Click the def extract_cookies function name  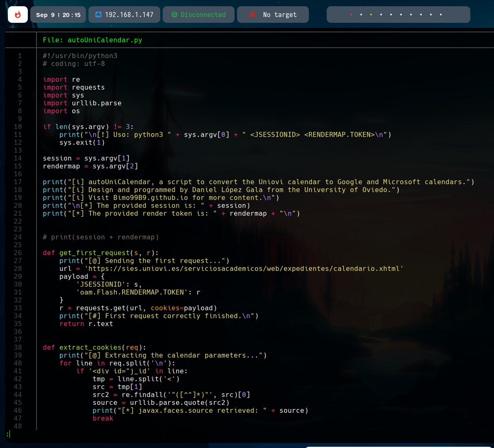[90, 347]
